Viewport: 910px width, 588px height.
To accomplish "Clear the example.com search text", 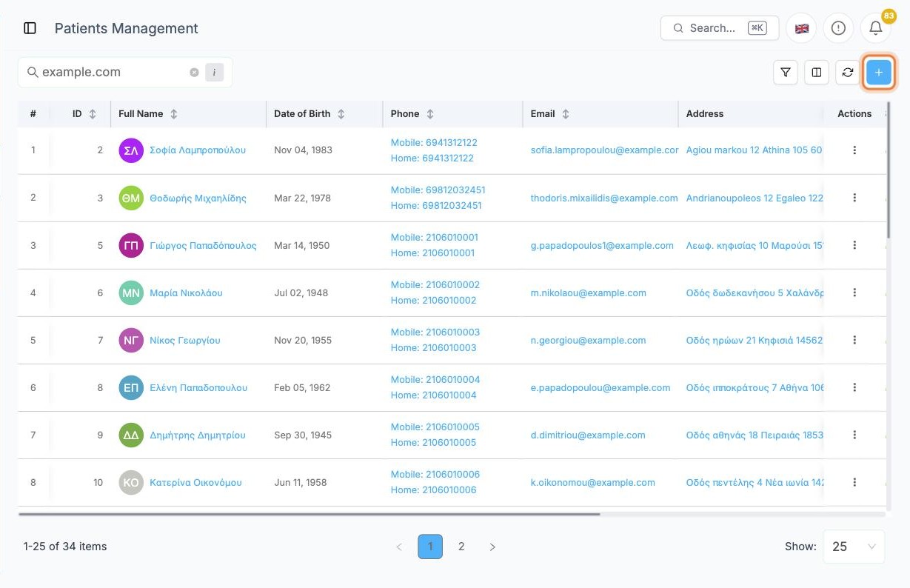I will [194, 73].
